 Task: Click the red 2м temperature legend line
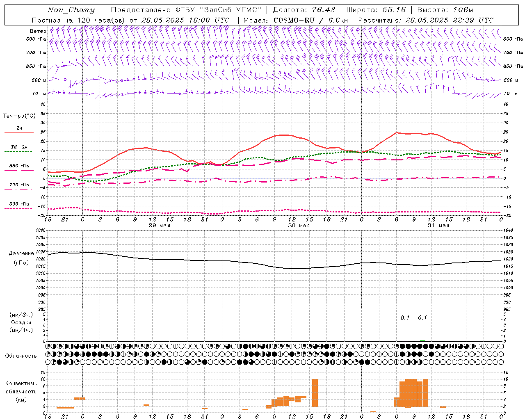(19, 132)
